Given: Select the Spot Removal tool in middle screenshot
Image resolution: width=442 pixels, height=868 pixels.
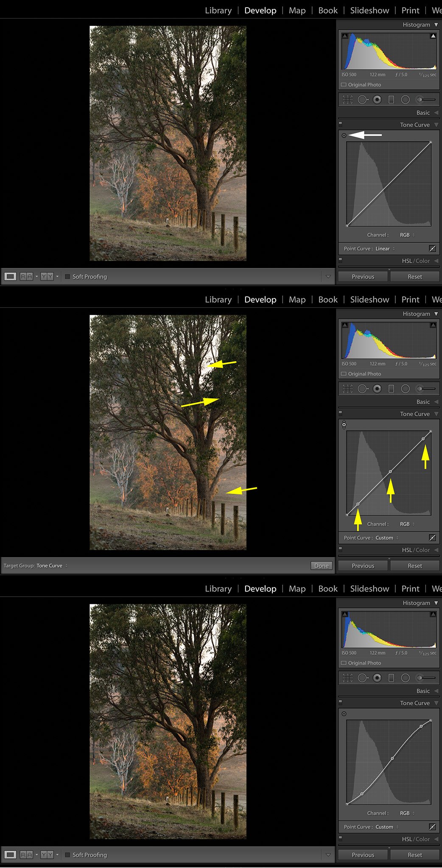Looking at the screenshot, I should tap(363, 389).
